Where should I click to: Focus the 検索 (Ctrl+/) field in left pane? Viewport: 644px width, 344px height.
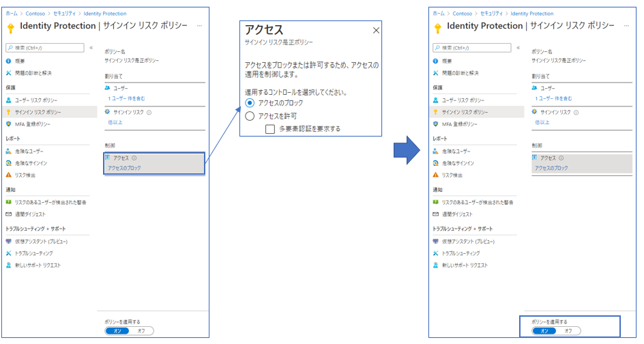point(45,48)
